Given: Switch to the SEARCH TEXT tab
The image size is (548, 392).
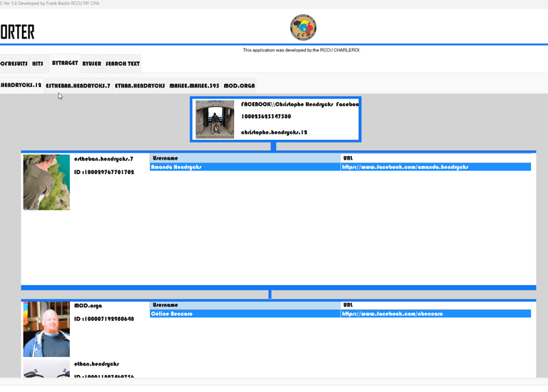Looking at the screenshot, I should click(122, 63).
